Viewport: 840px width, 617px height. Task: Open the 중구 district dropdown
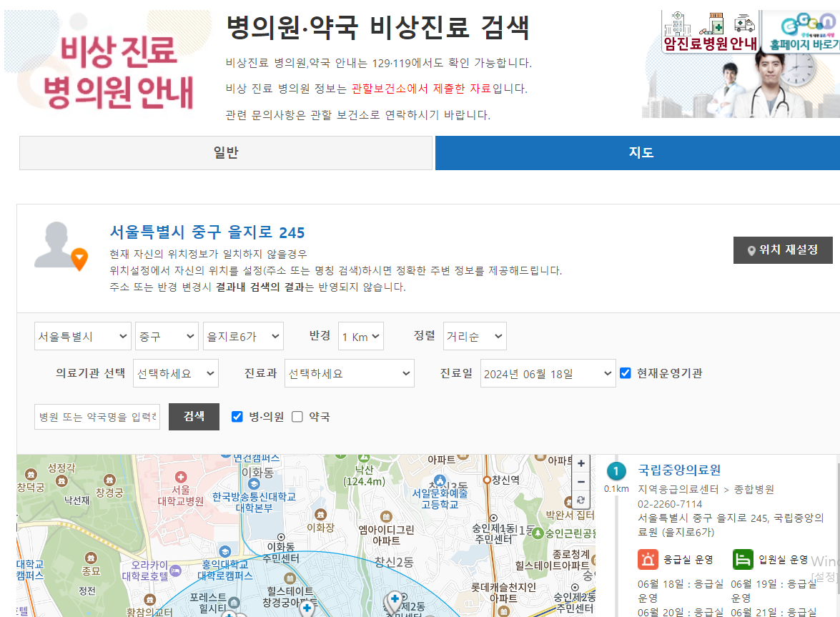167,336
